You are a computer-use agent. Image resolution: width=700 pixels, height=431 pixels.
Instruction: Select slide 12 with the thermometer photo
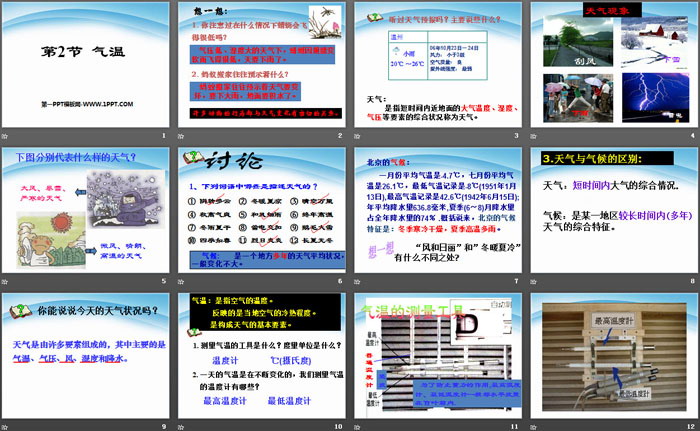coord(612,356)
